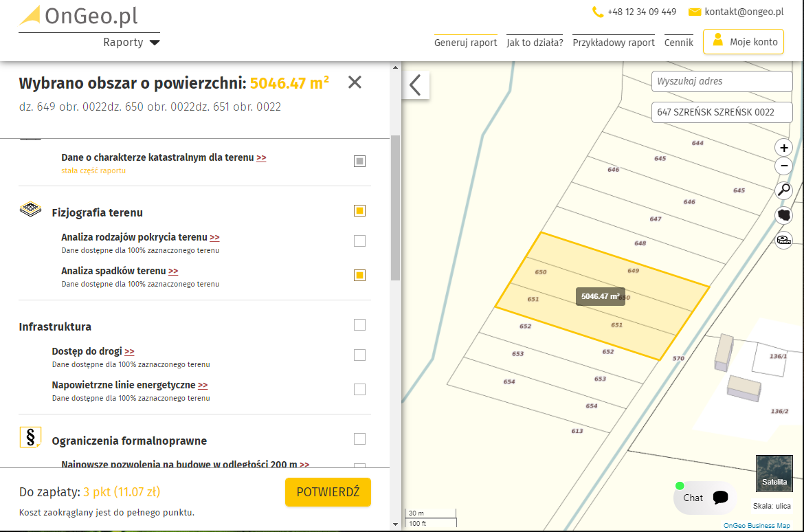This screenshot has width=804, height=532.
Task: Zoom in on the map
Action: [783, 148]
